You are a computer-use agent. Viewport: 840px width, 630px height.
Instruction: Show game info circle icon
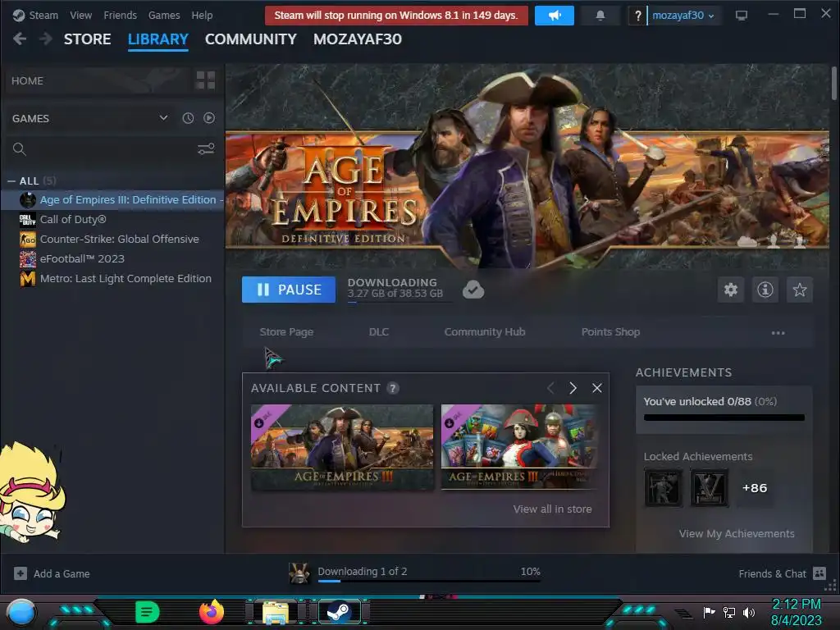point(765,290)
